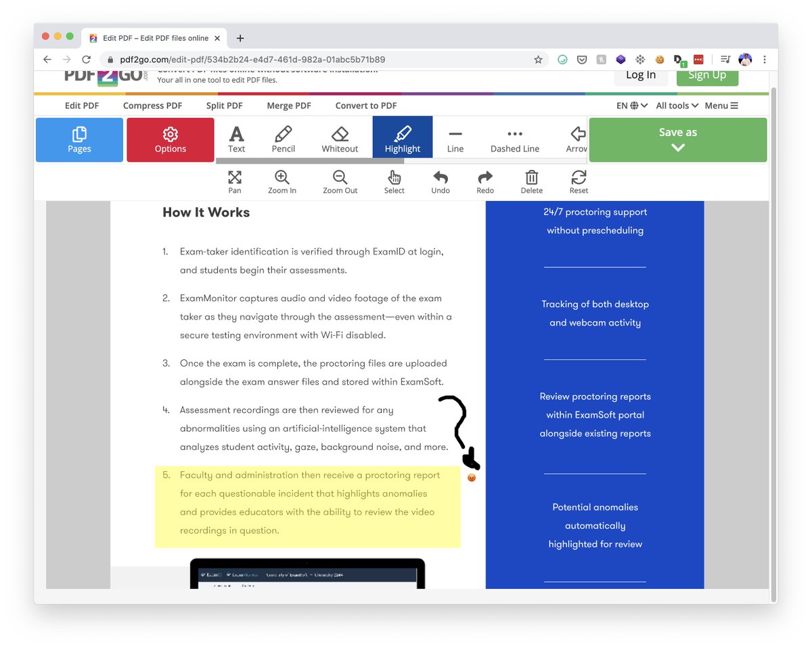Click the PDF2GO logo
812x649 pixels.
pyautogui.click(x=105, y=76)
